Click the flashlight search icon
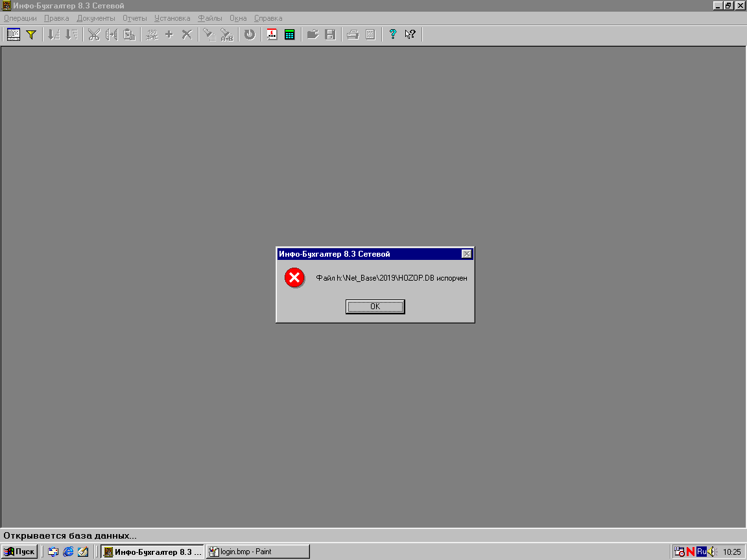The width and height of the screenshot is (747, 560). (209, 34)
